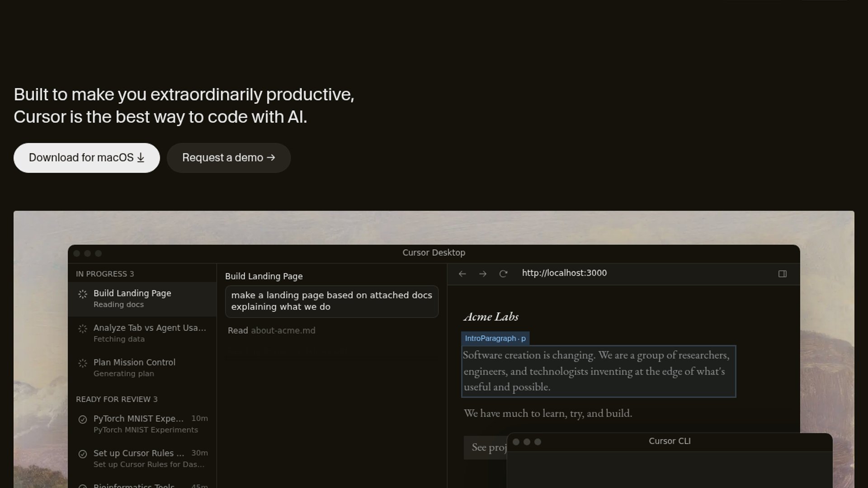Click the IntroParagraph · p element tag
Screen dimensions: 868x488
495,338
